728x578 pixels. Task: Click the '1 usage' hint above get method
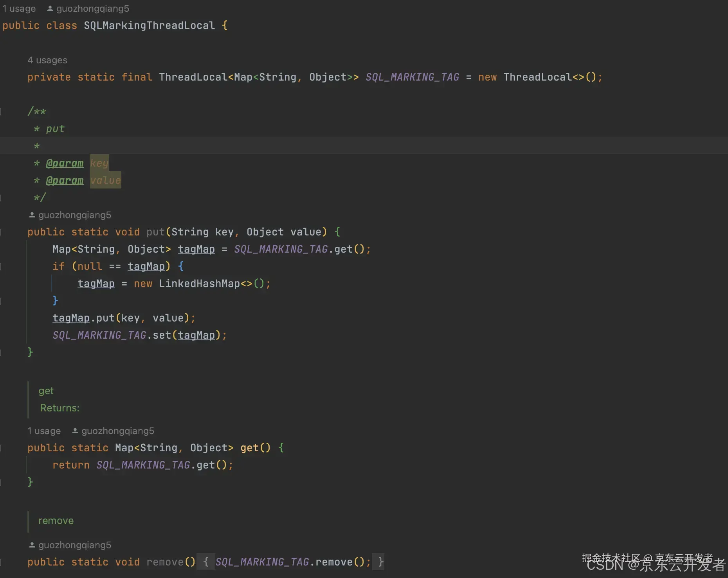click(x=44, y=431)
